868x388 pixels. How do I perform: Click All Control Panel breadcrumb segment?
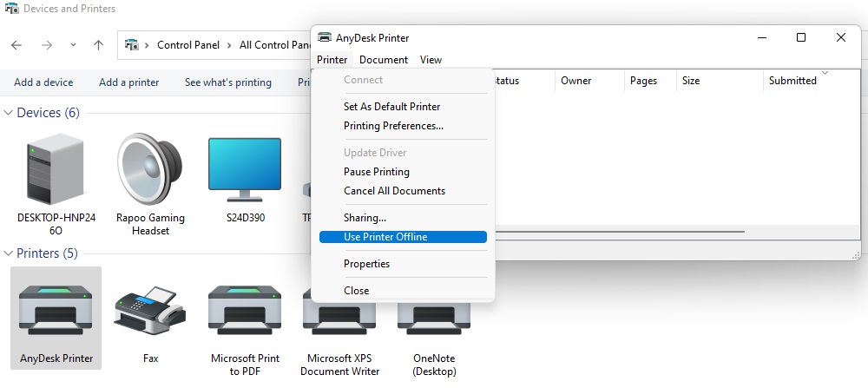point(275,45)
